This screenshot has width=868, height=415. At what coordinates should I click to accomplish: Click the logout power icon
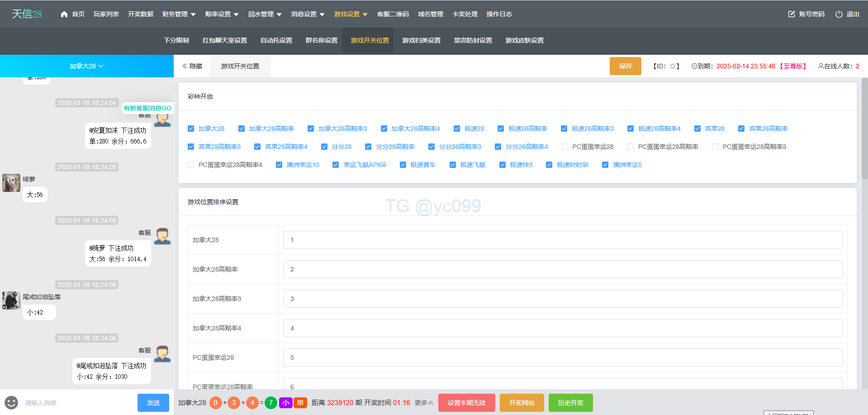pos(839,14)
